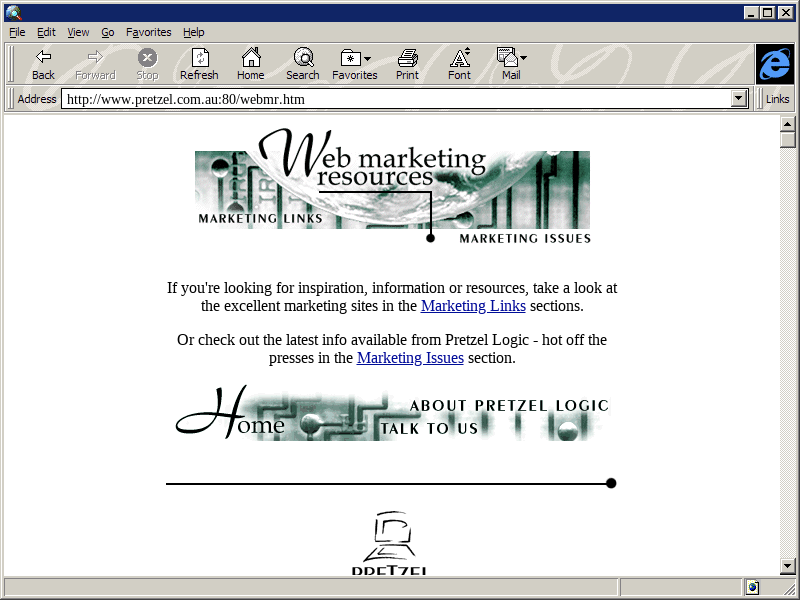Click the Talk To Us banner link
The width and height of the screenshot is (800, 600).
coord(429,428)
